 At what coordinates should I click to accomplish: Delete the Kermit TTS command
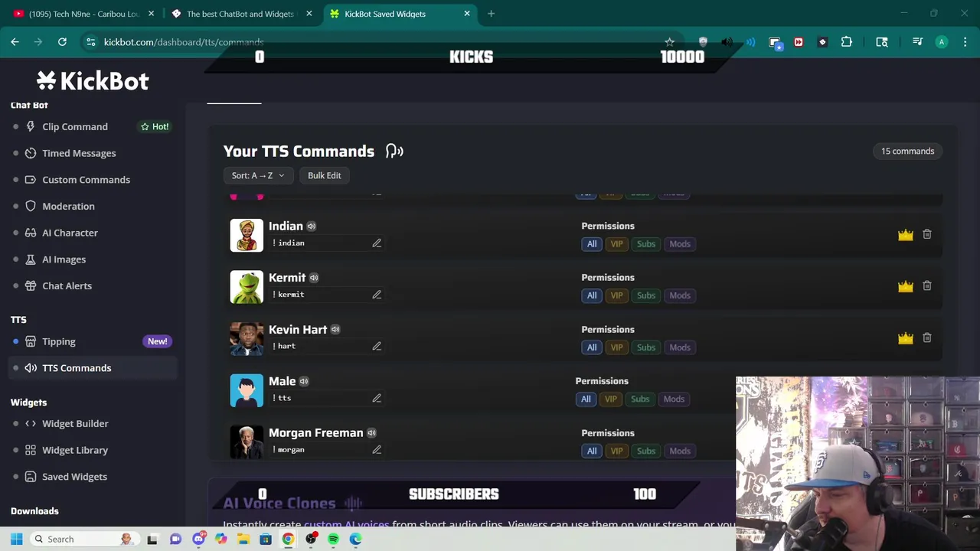coord(926,285)
